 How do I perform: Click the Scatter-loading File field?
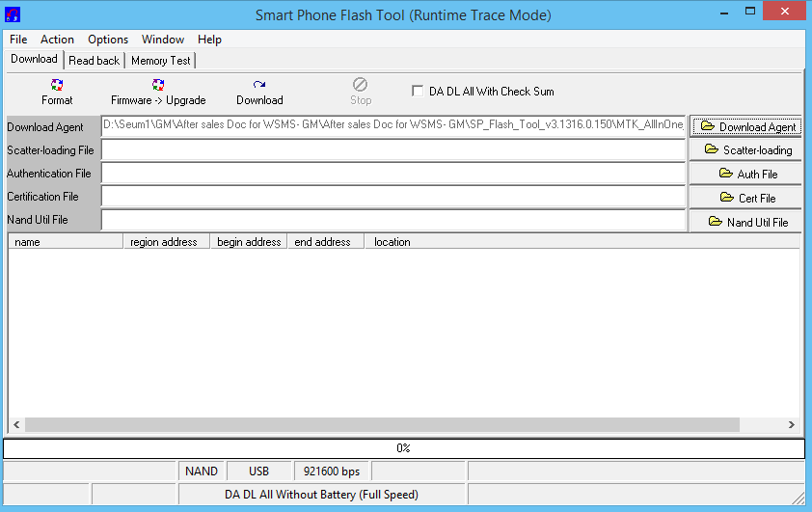393,150
